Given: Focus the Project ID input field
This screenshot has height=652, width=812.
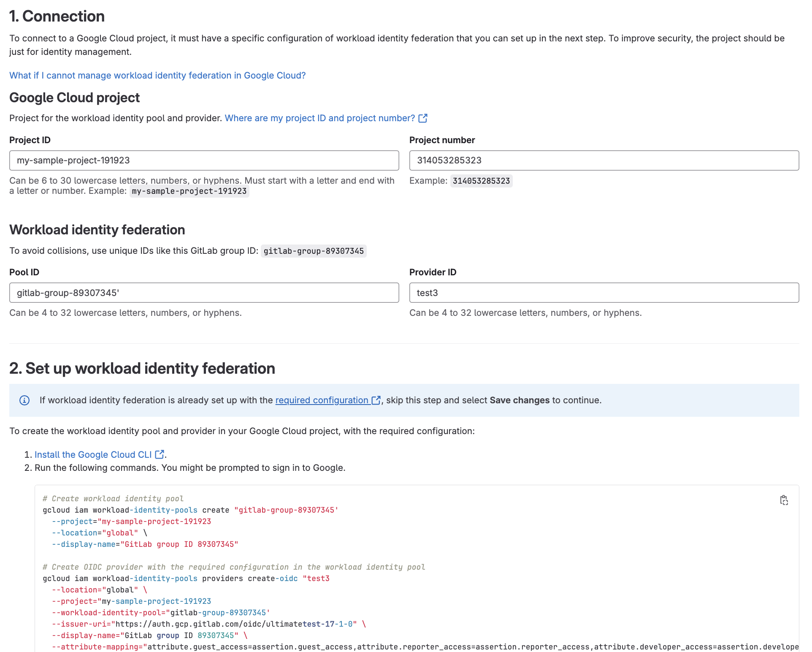Looking at the screenshot, I should click(204, 160).
